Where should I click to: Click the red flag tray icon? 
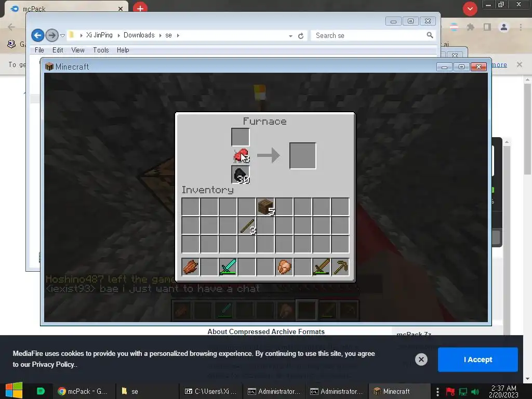point(450,392)
